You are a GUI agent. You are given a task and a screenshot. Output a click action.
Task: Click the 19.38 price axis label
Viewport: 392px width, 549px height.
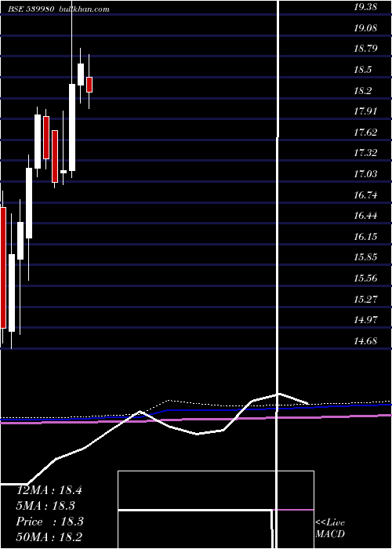365,6
